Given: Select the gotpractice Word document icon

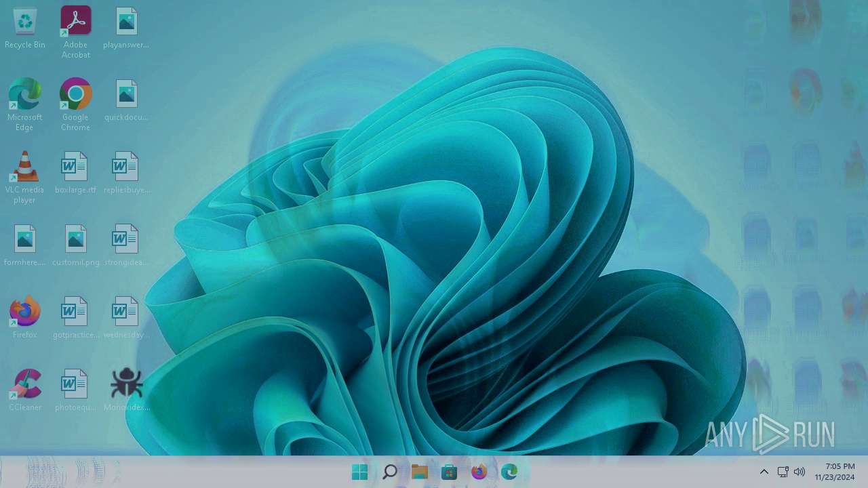Looking at the screenshot, I should click(x=75, y=318).
